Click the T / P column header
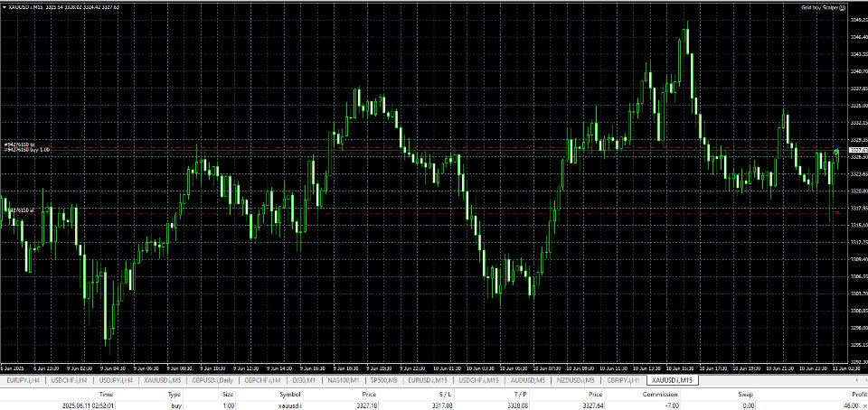The height and width of the screenshot is (410, 868). [520, 395]
